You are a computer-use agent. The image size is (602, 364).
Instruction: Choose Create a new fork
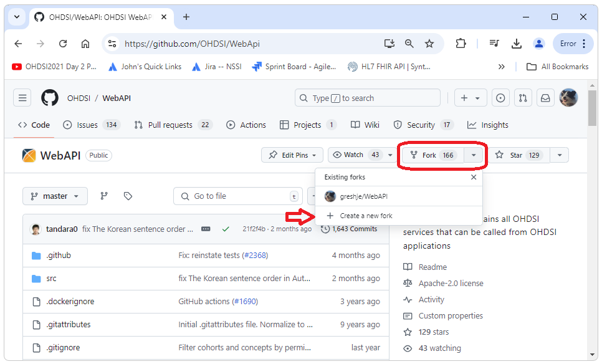398,216
